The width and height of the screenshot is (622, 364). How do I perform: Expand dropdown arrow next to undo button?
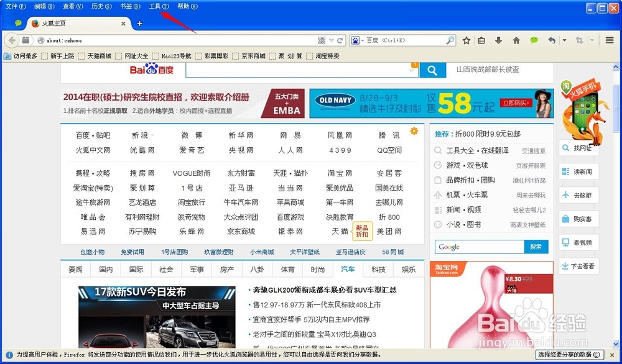(x=565, y=40)
